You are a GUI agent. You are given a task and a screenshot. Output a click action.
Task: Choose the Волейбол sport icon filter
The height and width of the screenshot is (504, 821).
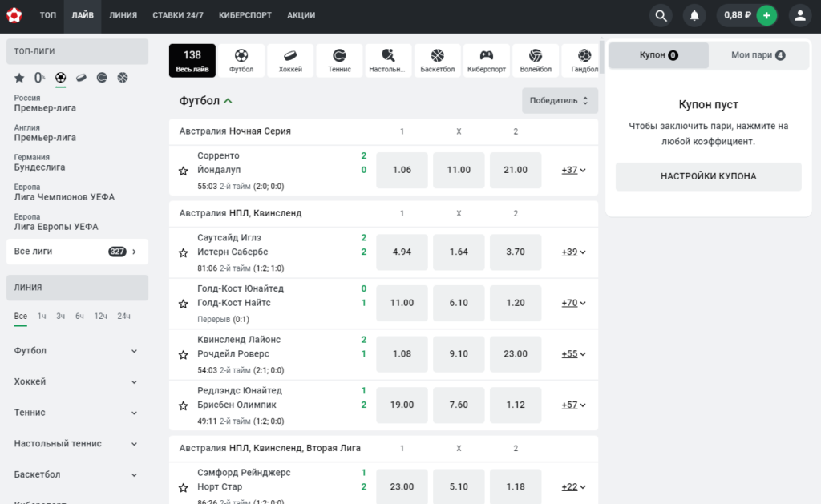(x=536, y=61)
